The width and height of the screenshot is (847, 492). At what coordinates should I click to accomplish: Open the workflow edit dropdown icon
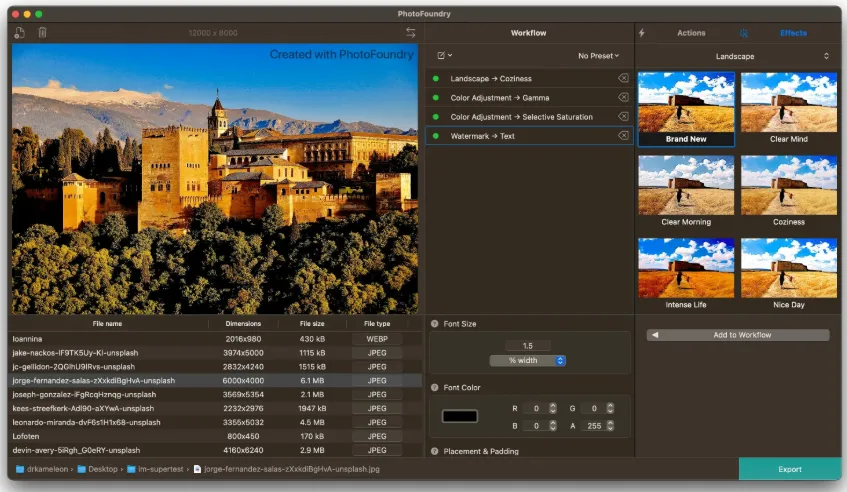point(445,55)
